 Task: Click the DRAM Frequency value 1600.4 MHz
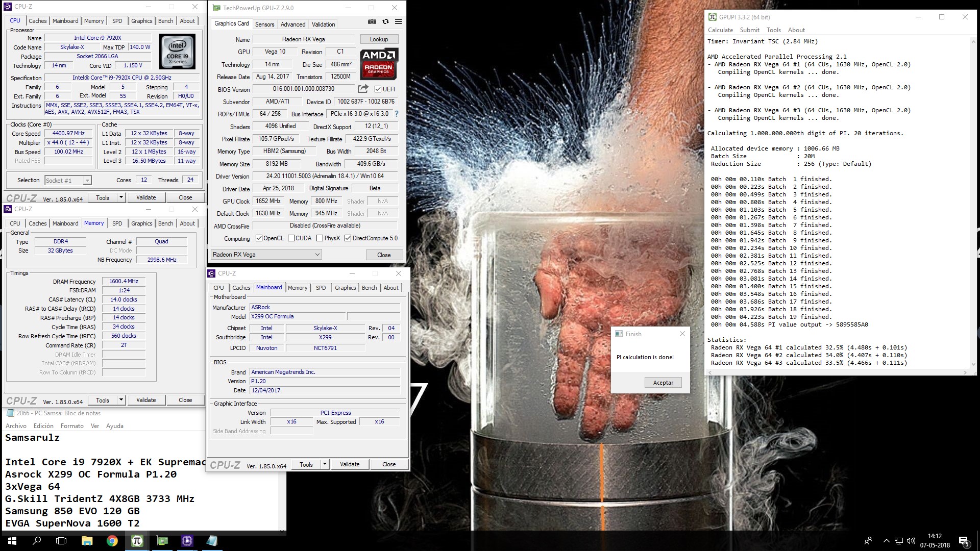pyautogui.click(x=124, y=281)
